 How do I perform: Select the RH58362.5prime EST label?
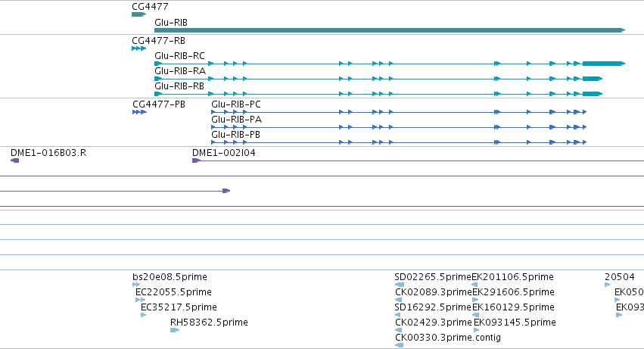(209, 323)
